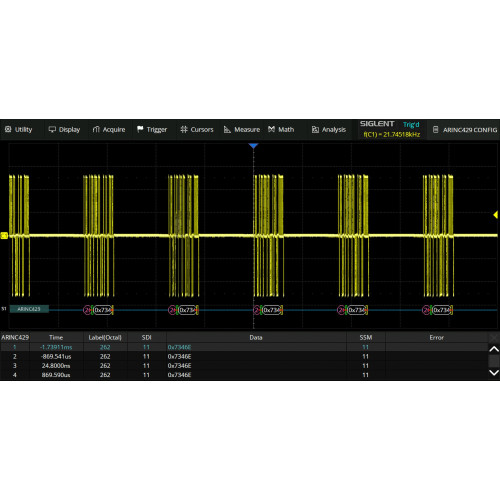The height and width of the screenshot is (500, 500).
Task: Open the Utility menu
Action: pos(19,129)
